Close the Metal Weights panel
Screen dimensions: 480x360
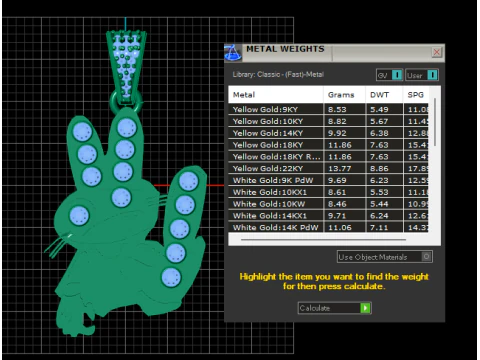point(437,52)
